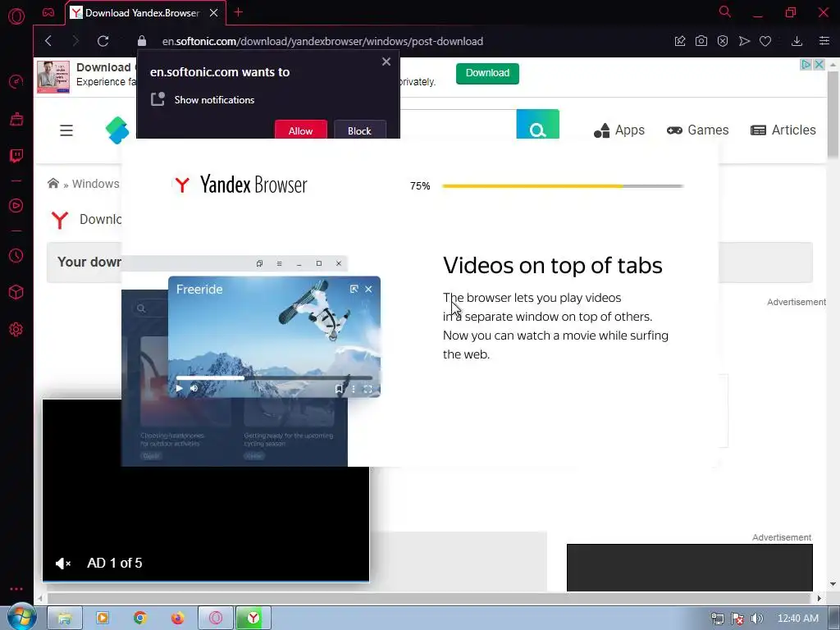The width and height of the screenshot is (840, 630).
Task: Open File Explorer from taskbar
Action: [x=65, y=619]
